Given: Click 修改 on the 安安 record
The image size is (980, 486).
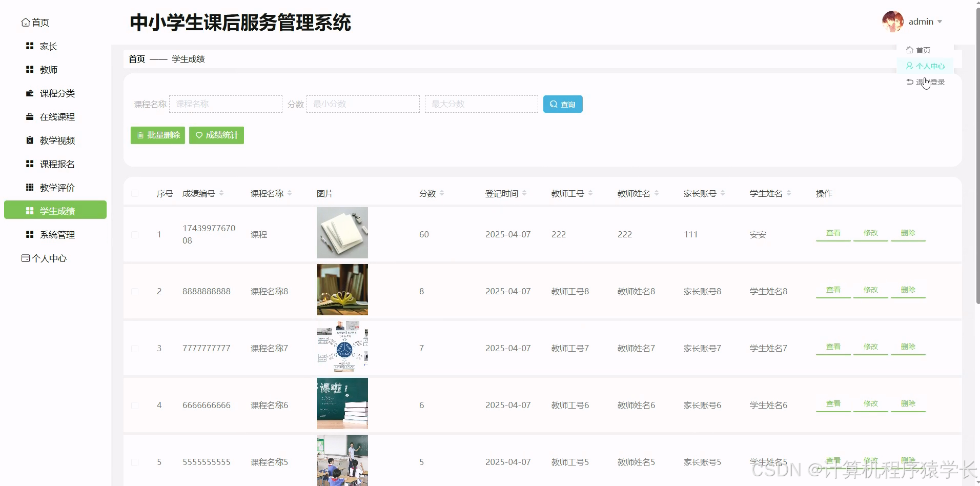Looking at the screenshot, I should (870, 232).
